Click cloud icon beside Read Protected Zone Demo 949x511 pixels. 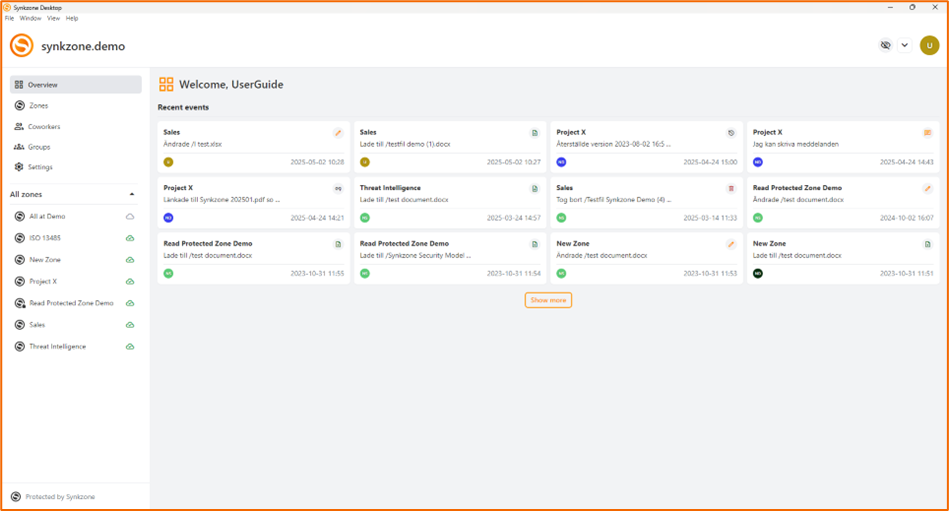pos(130,303)
